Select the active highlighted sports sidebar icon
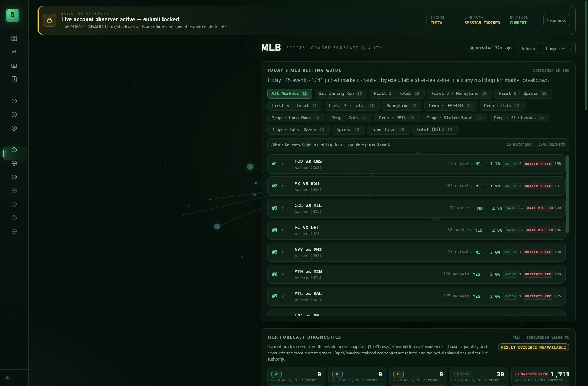Screen dimensions: 588x386 pyautogui.click(x=14, y=153)
